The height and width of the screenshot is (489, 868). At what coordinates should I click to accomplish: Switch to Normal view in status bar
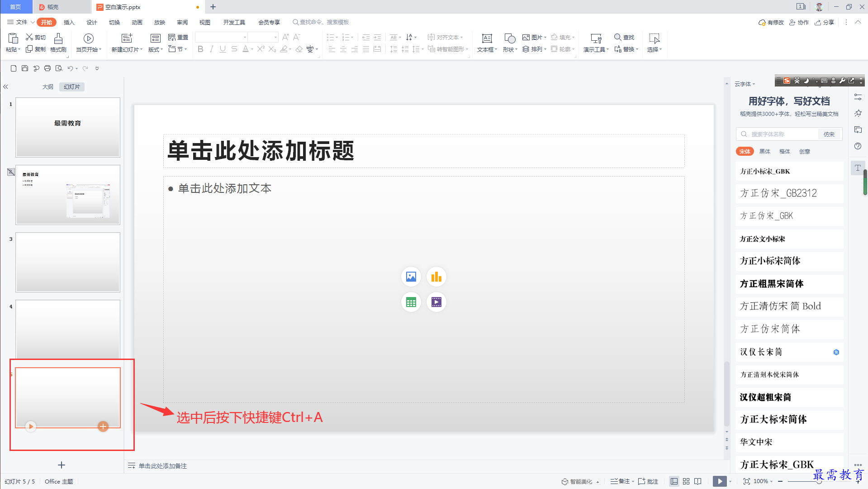pyautogui.click(x=674, y=481)
